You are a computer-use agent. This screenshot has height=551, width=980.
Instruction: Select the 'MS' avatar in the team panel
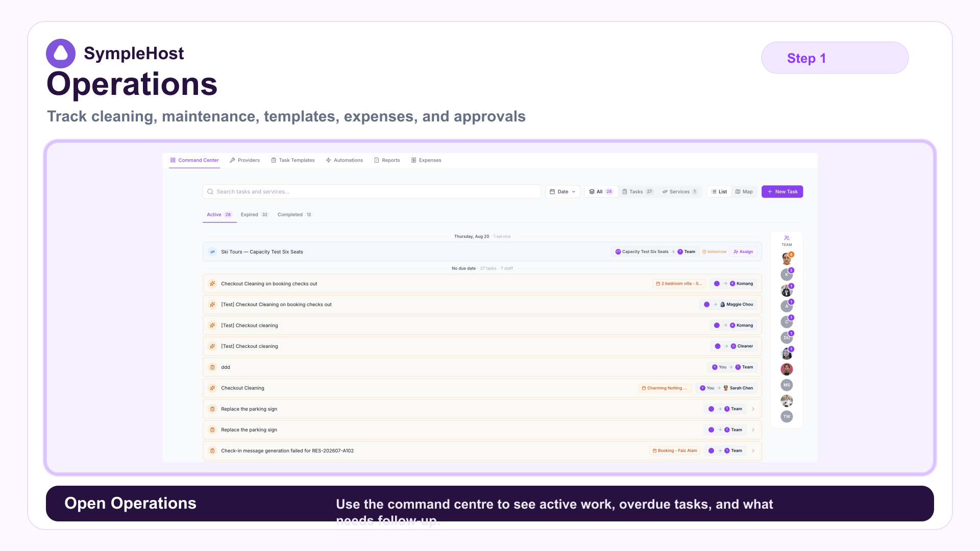point(787,385)
